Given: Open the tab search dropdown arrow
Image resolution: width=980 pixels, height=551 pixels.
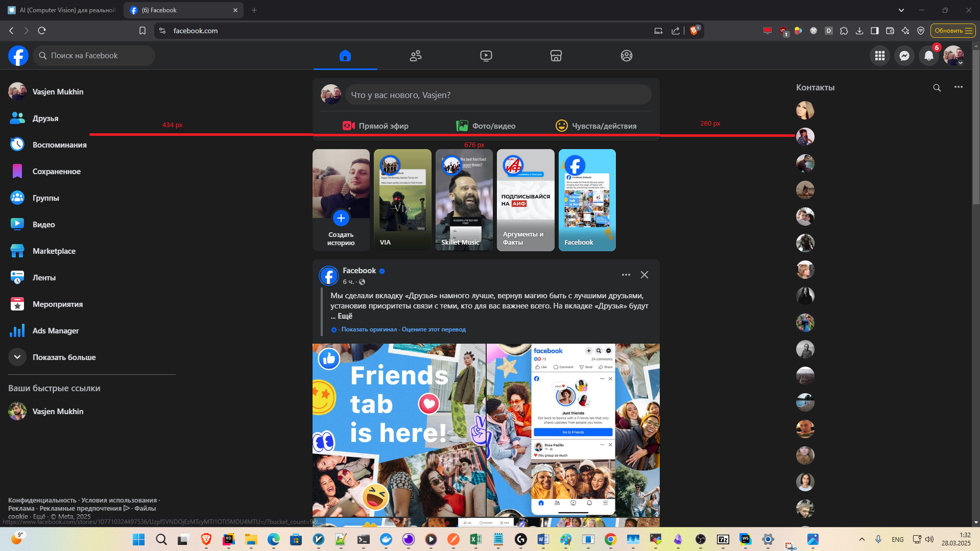Looking at the screenshot, I should click(x=901, y=10).
